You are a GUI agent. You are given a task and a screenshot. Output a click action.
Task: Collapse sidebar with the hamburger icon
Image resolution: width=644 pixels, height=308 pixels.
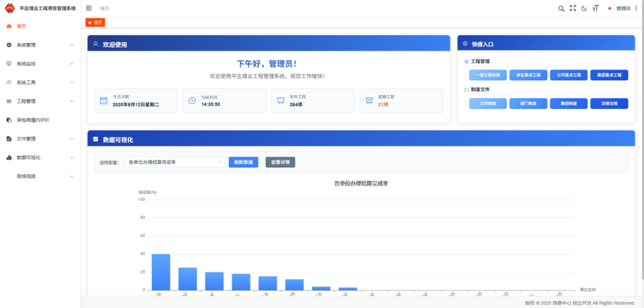[89, 8]
